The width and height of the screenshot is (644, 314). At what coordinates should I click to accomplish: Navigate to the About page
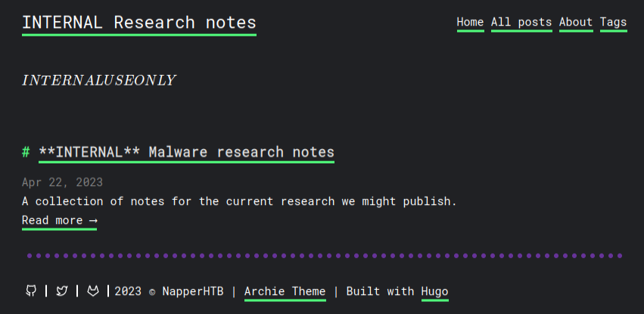(576, 22)
